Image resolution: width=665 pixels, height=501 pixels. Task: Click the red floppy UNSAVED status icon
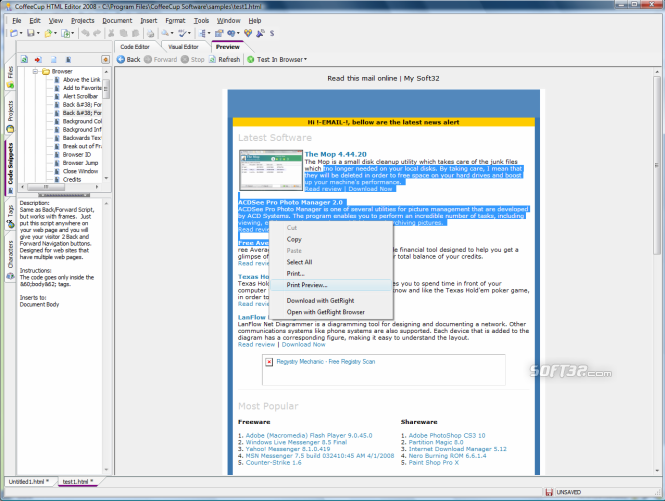click(549, 492)
